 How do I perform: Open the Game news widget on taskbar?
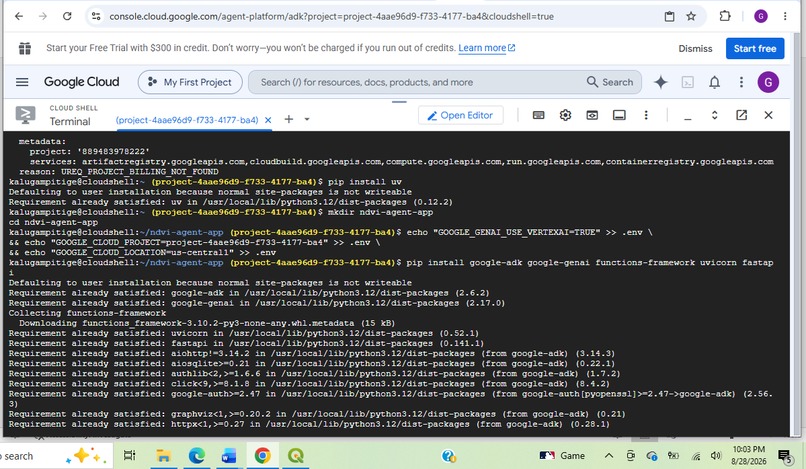click(x=562, y=456)
